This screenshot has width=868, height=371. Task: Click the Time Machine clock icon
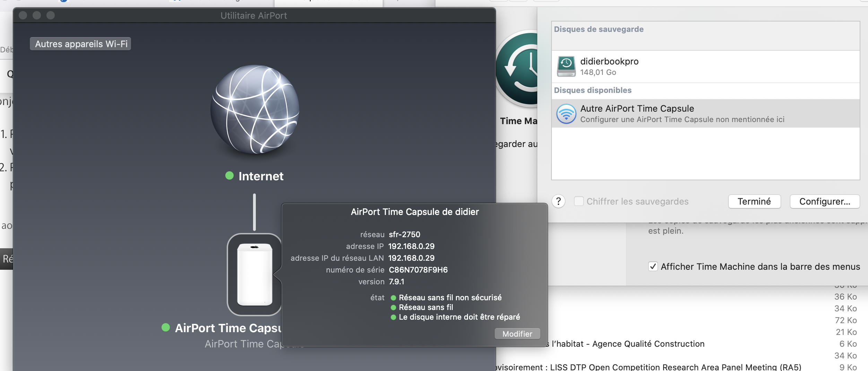[x=517, y=69]
